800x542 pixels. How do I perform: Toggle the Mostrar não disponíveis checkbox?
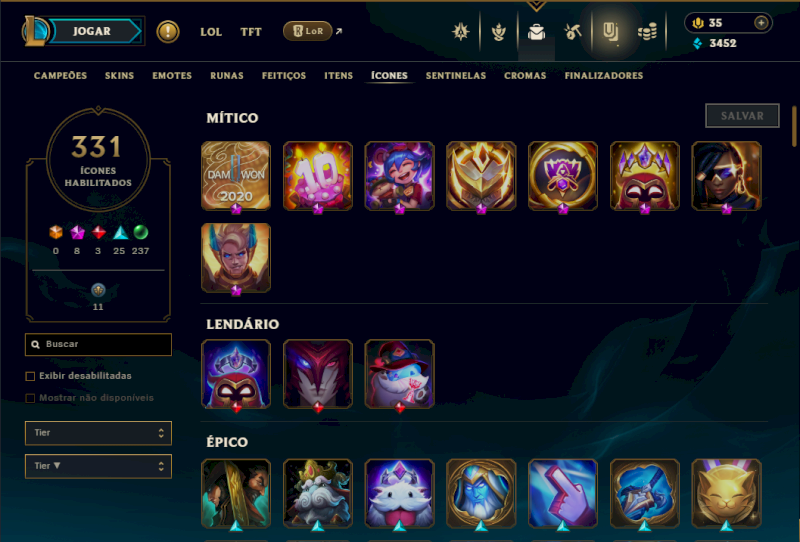point(30,398)
